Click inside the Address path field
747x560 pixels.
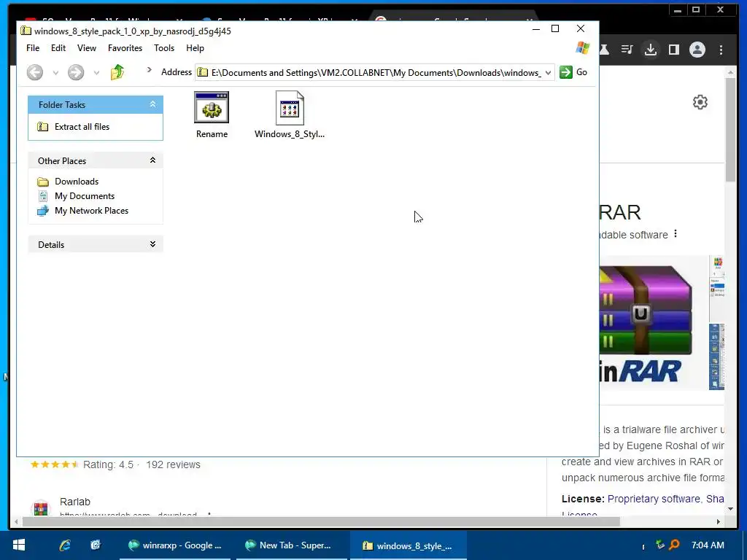[376, 72]
